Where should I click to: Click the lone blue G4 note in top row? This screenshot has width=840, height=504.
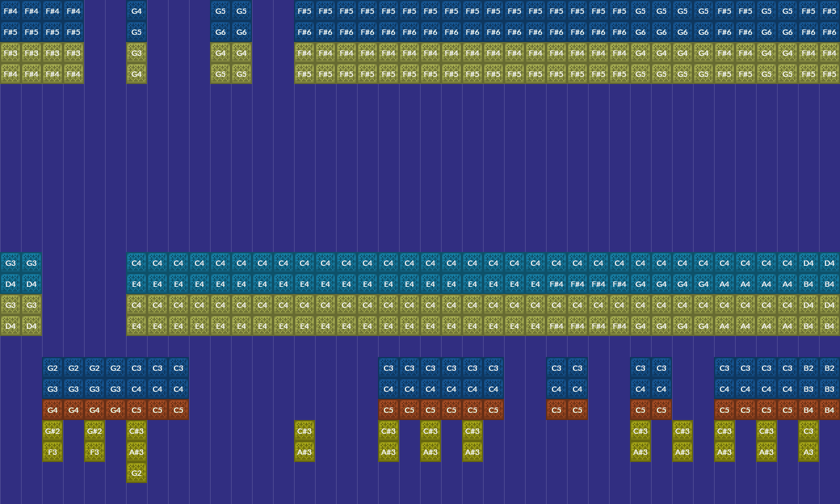pyautogui.click(x=136, y=10)
